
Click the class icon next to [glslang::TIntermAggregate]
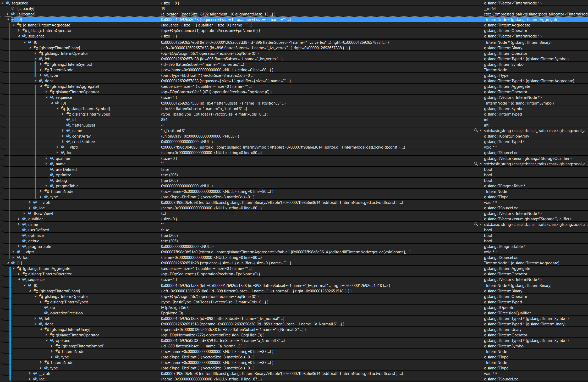coord(19,25)
